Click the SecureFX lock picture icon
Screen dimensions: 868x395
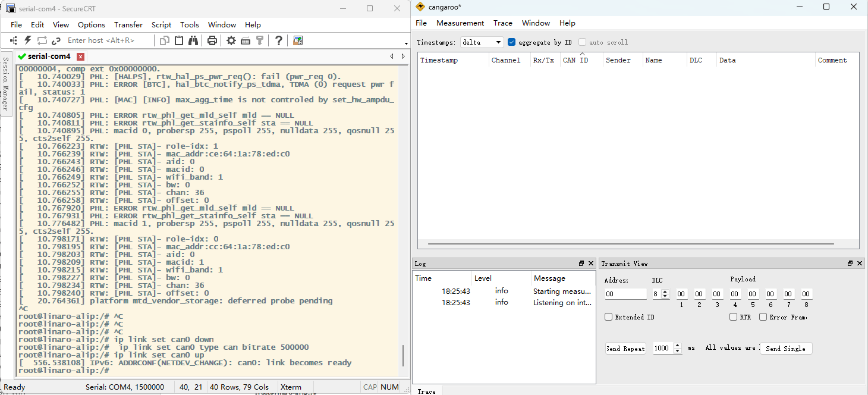click(298, 40)
